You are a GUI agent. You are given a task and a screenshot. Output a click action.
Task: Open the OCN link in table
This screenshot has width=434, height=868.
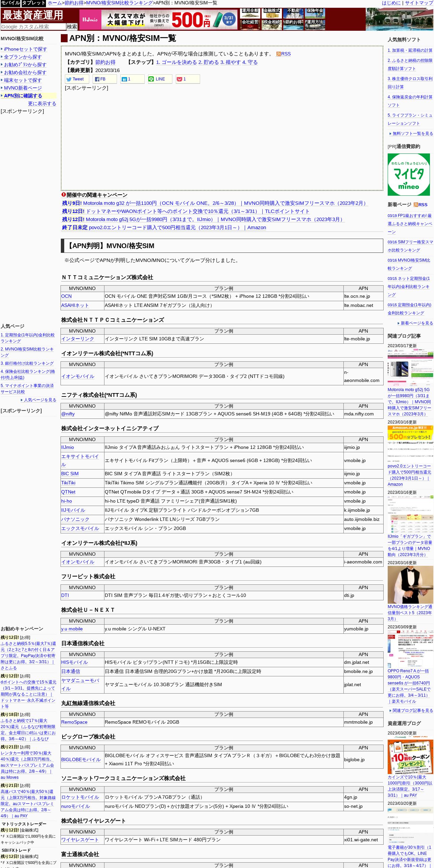pyautogui.click(x=66, y=296)
